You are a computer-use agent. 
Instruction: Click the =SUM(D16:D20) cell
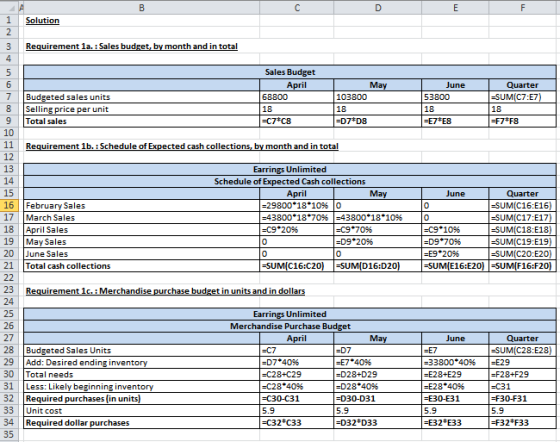click(378, 266)
